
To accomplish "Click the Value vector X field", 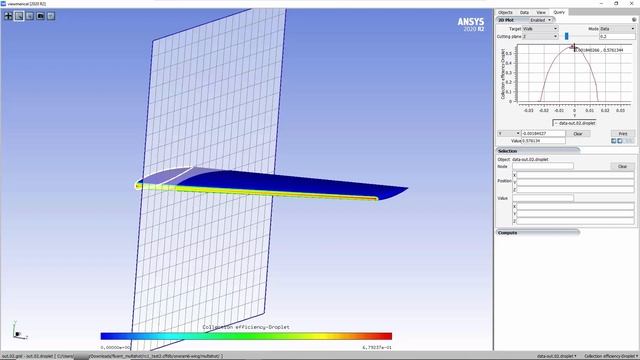I will pyautogui.click(x=576, y=207).
